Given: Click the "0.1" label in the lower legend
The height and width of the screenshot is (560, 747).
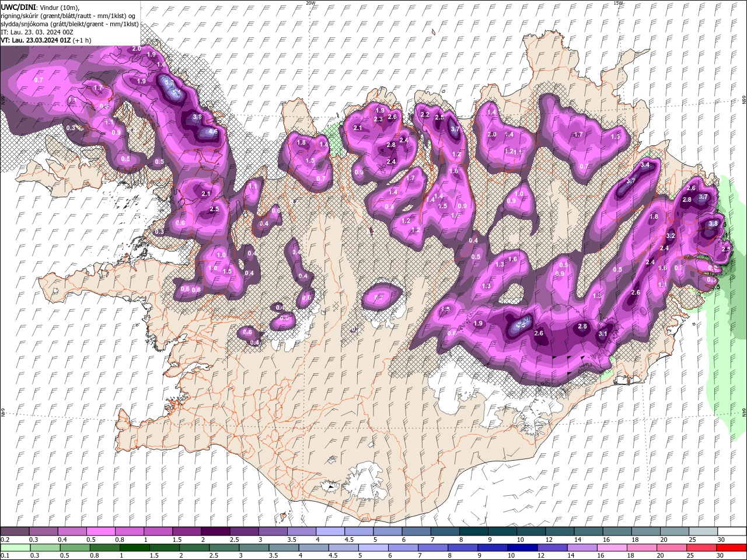Looking at the screenshot, I should tap(4, 556).
